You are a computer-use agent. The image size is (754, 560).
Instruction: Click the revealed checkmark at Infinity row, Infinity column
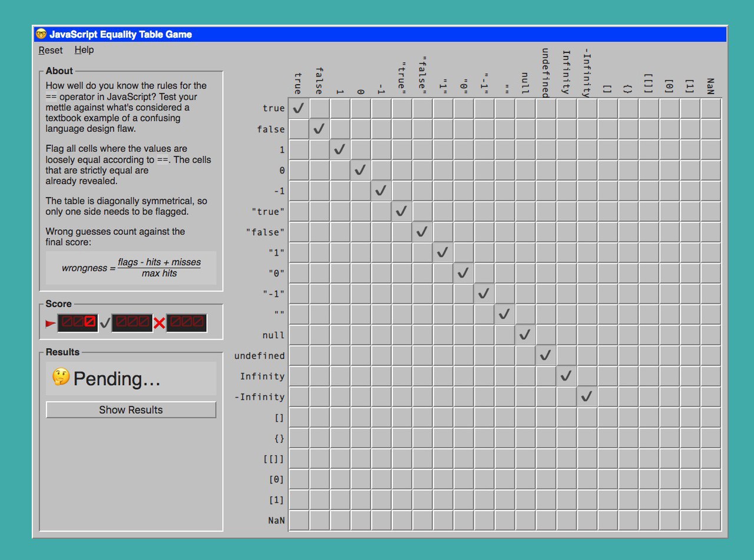coord(567,376)
